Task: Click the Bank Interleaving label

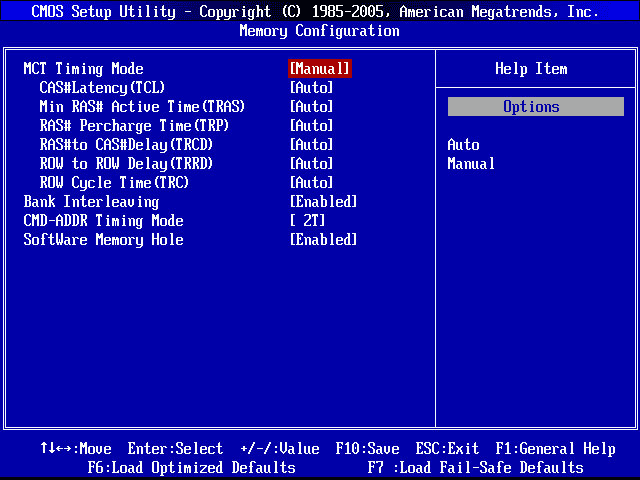Action: tap(91, 202)
